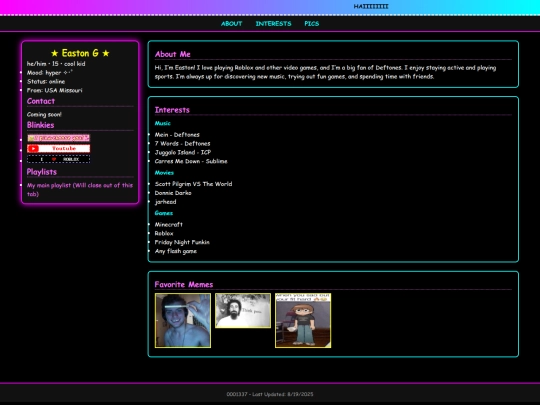Click the Games subheading
This screenshot has height=405, width=540.
[164, 213]
